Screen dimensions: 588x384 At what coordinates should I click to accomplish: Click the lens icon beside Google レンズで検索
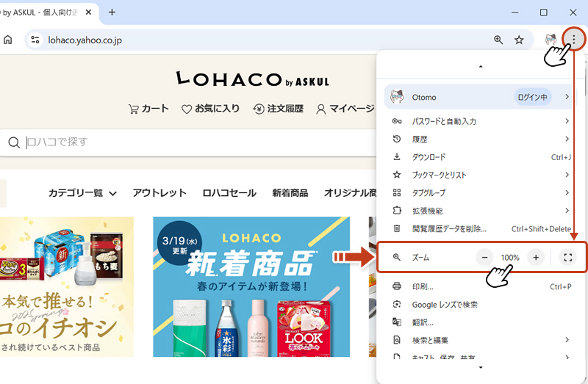(x=397, y=304)
